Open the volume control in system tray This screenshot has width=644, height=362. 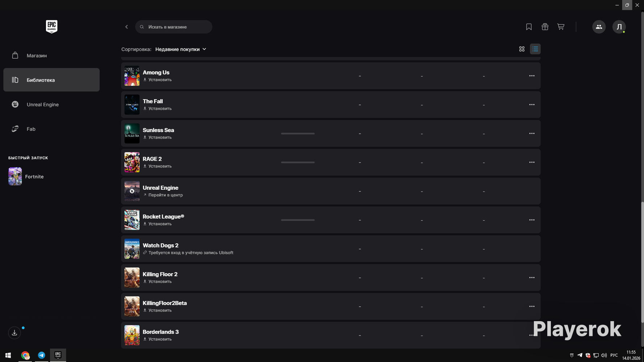click(604, 355)
